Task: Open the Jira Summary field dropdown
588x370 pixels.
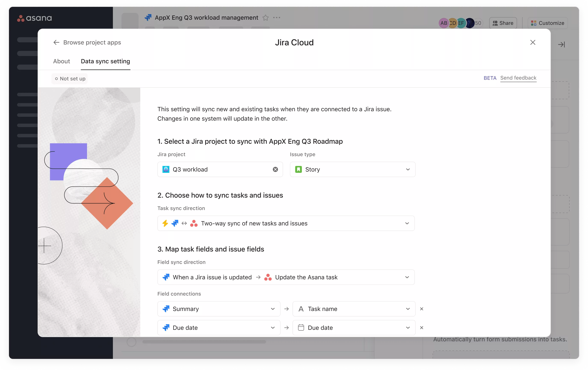Action: tap(219, 309)
